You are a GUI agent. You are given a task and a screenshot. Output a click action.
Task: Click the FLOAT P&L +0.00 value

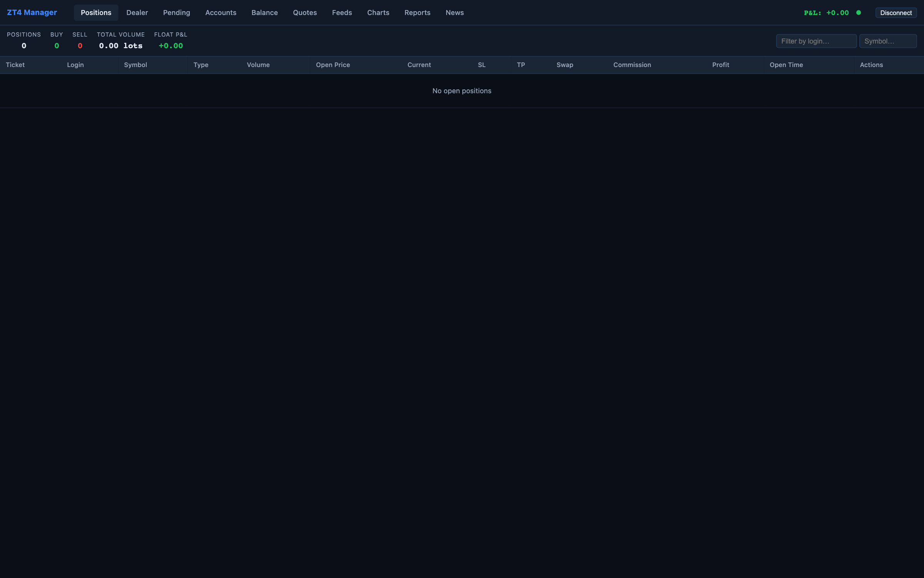point(171,46)
